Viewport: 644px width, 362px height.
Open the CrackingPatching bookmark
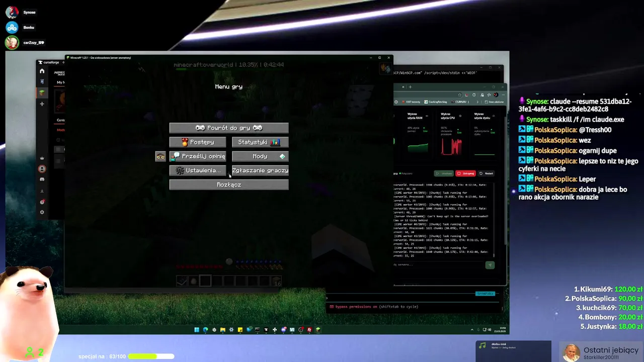tap(436, 102)
